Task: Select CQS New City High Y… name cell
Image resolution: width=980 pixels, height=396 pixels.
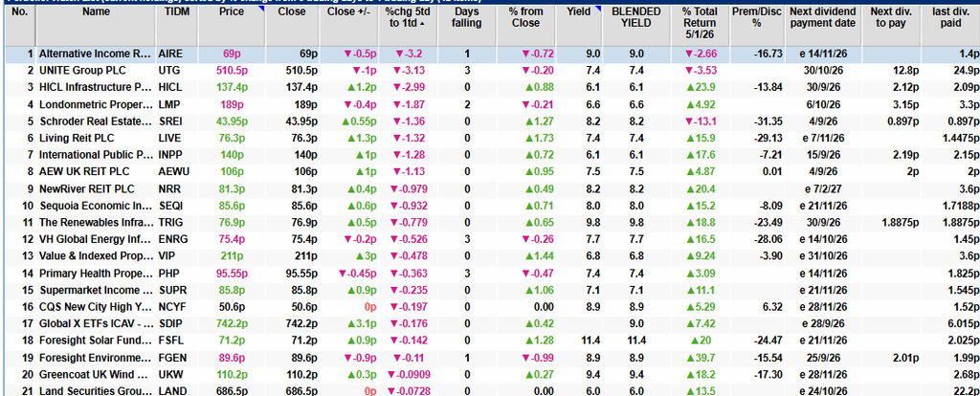Action: coord(95,307)
